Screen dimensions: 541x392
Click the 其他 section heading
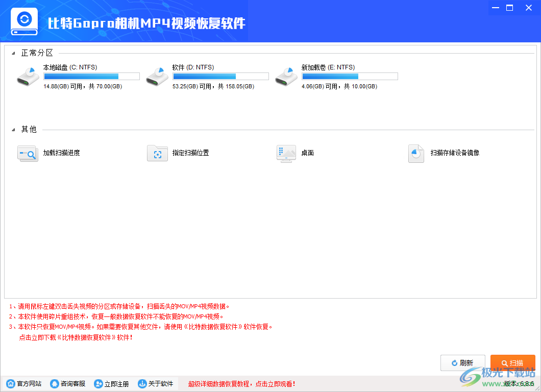click(x=29, y=130)
